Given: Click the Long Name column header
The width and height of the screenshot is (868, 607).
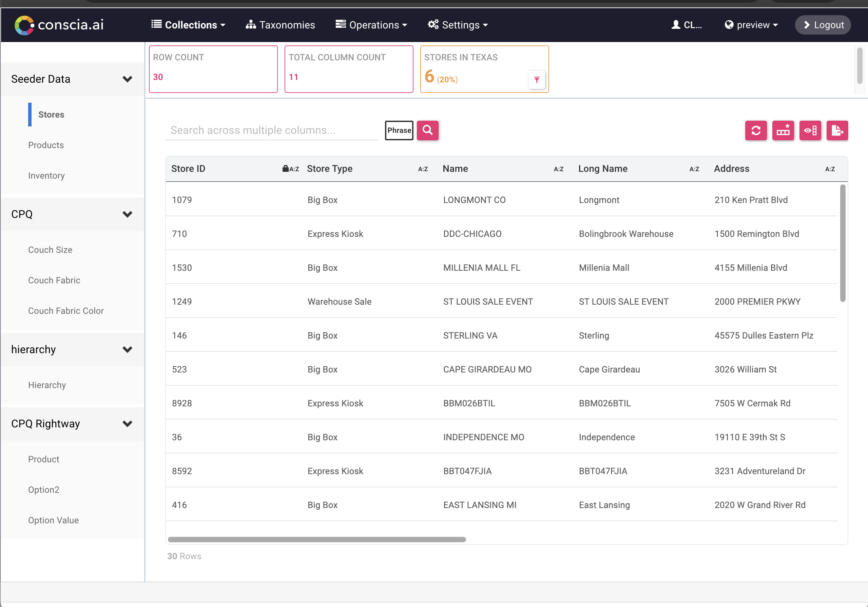Looking at the screenshot, I should pyautogui.click(x=603, y=169).
